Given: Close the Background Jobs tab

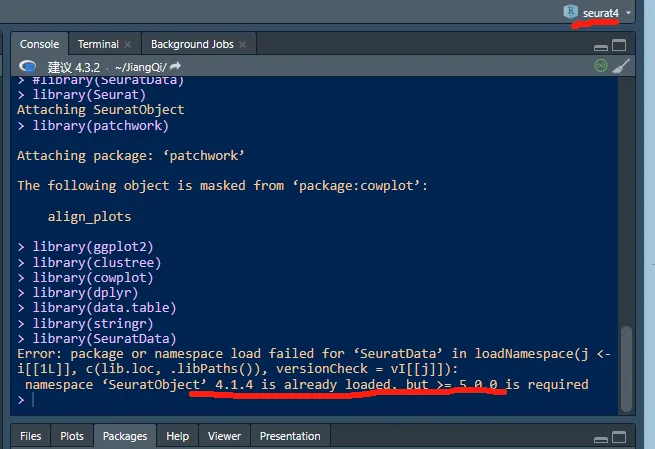Looking at the screenshot, I should pos(242,44).
